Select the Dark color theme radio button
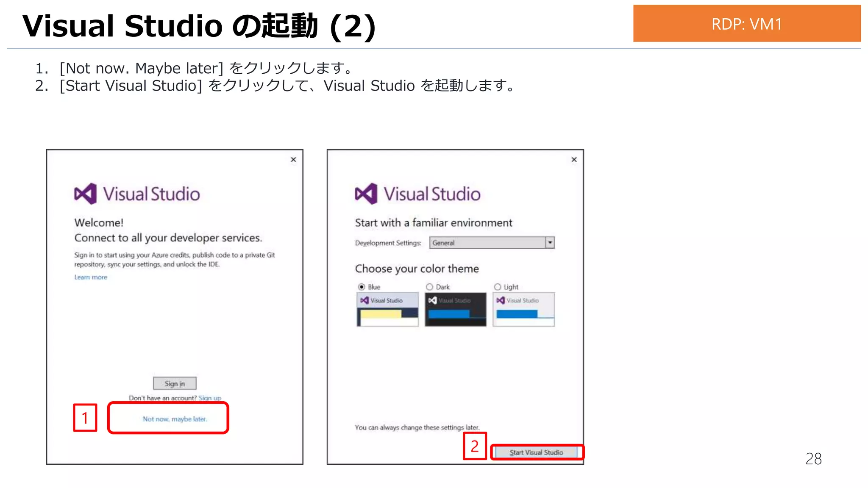This screenshot has width=868, height=488. [429, 287]
